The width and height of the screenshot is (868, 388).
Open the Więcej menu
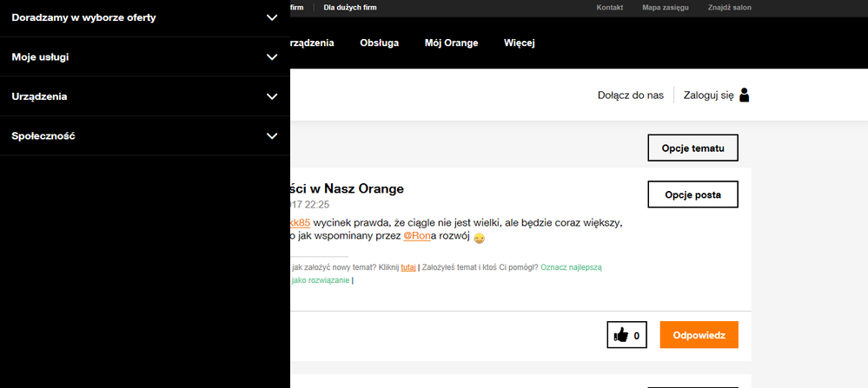519,43
